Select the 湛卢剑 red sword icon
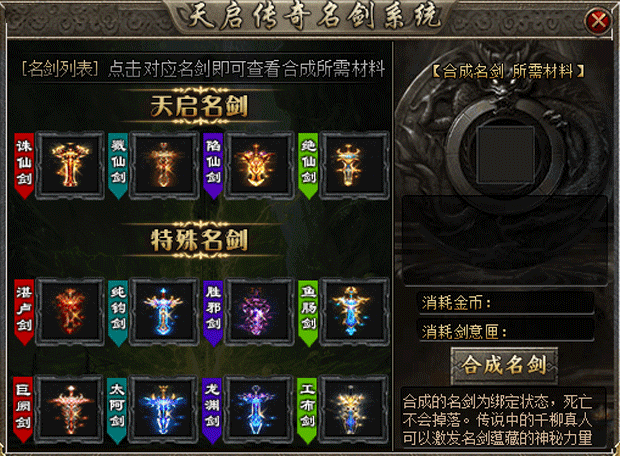The height and width of the screenshot is (456, 620). click(x=70, y=312)
